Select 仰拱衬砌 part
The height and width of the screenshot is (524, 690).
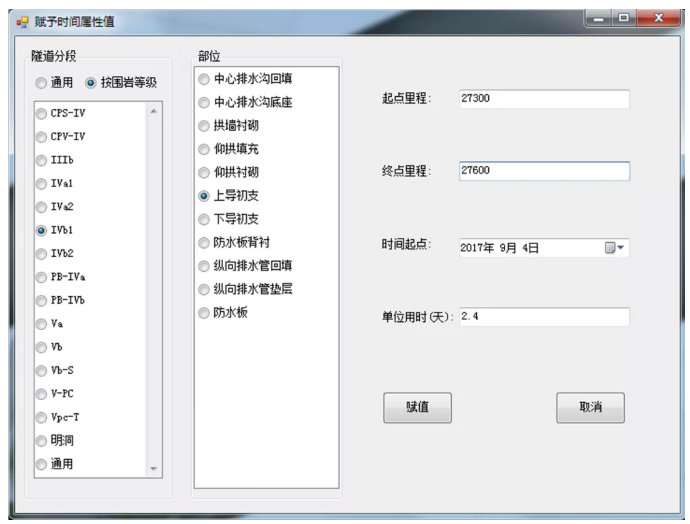(204, 172)
